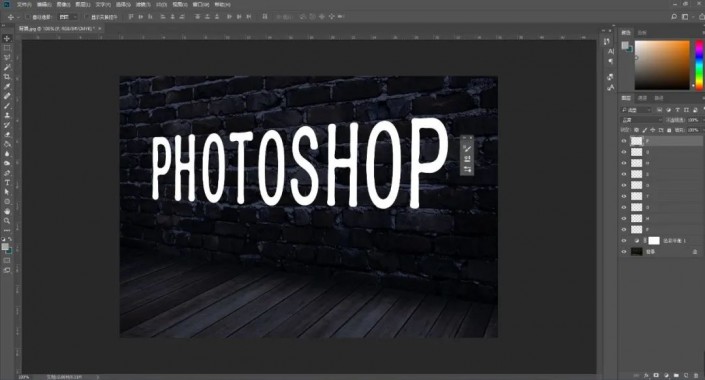Open the Move tool preset picker arrow
The width and height of the screenshot is (705, 380).
[18, 17]
